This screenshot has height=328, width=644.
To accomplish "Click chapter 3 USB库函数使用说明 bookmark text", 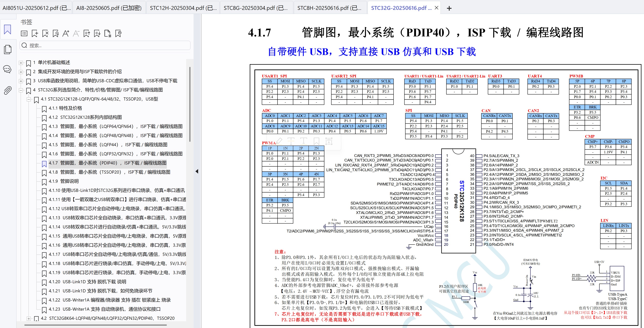I will pyautogui.click(x=105, y=81).
